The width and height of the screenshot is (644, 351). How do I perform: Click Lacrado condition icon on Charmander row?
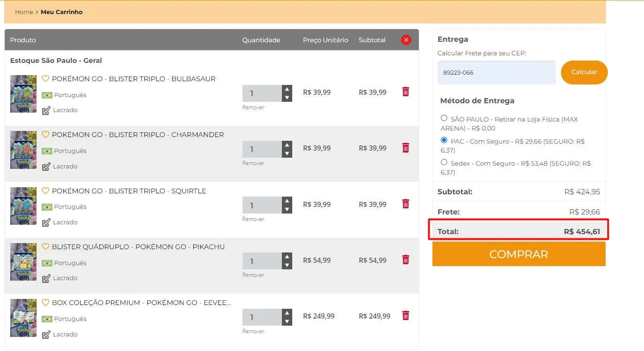(46, 167)
